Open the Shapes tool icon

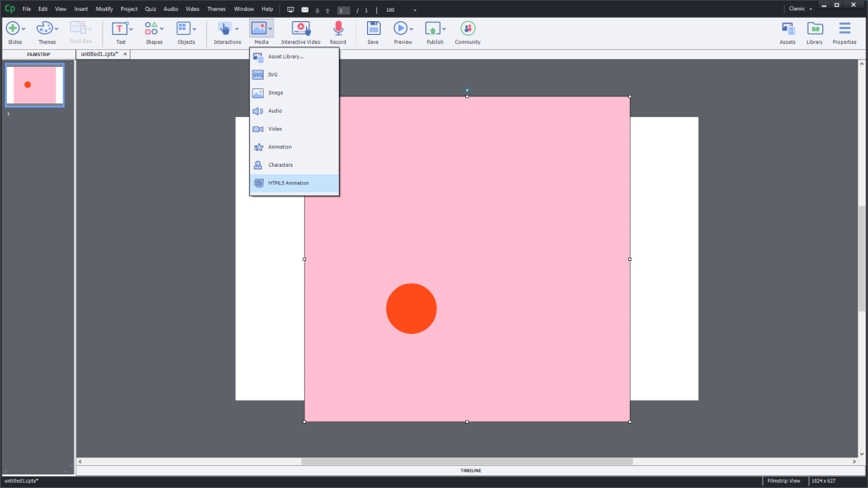pyautogui.click(x=152, y=29)
